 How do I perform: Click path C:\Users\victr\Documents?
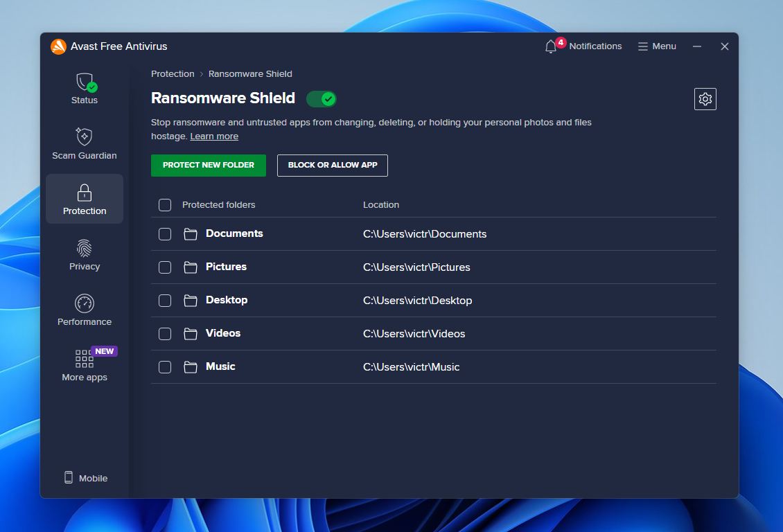point(425,234)
